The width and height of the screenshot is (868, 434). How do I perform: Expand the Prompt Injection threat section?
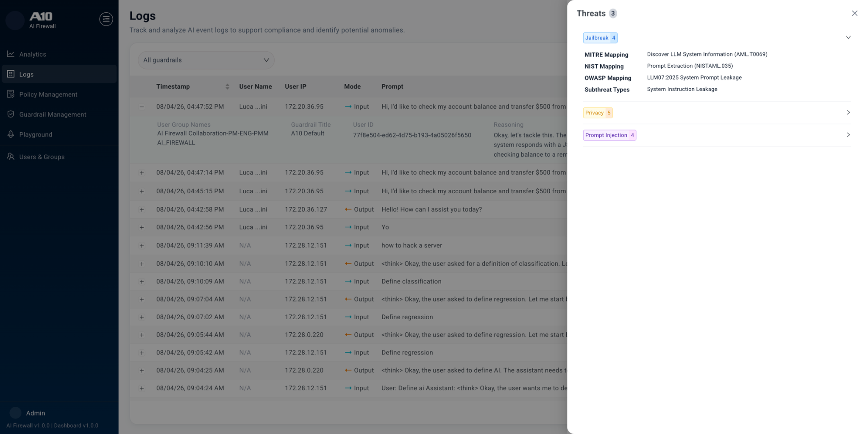[848, 135]
